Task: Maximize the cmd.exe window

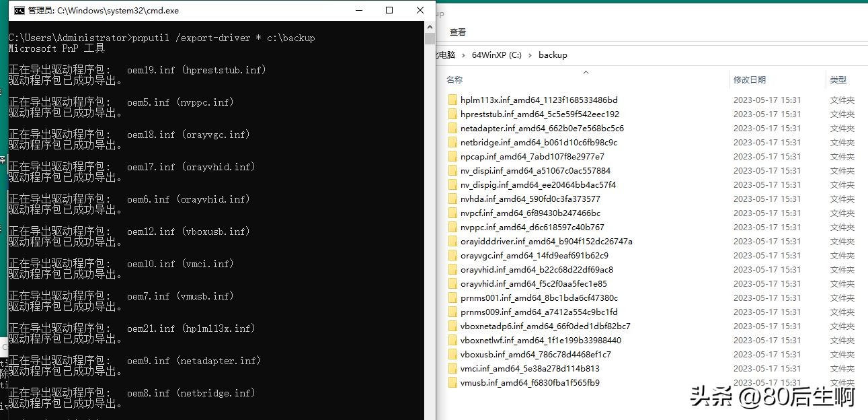Action: coord(389,10)
